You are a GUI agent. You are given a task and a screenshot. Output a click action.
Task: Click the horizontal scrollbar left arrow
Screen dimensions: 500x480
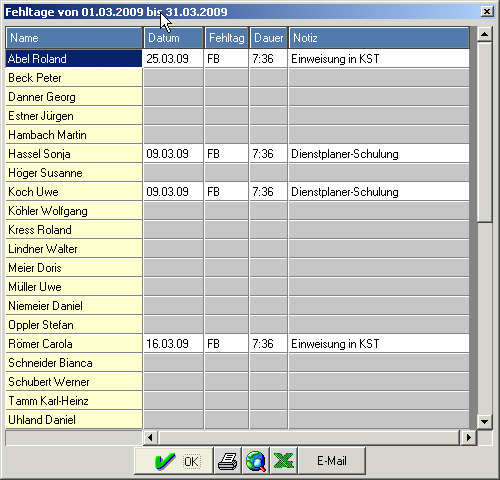150,437
